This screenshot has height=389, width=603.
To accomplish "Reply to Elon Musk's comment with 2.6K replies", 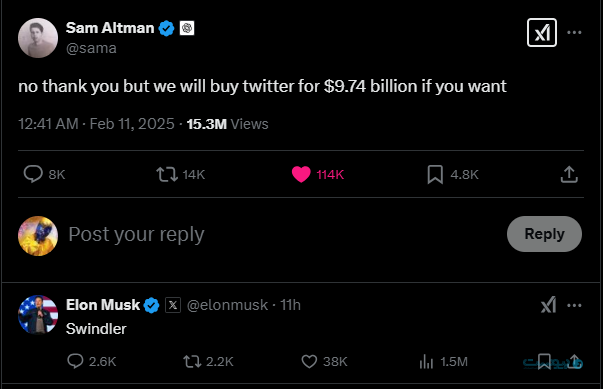I will [75, 361].
